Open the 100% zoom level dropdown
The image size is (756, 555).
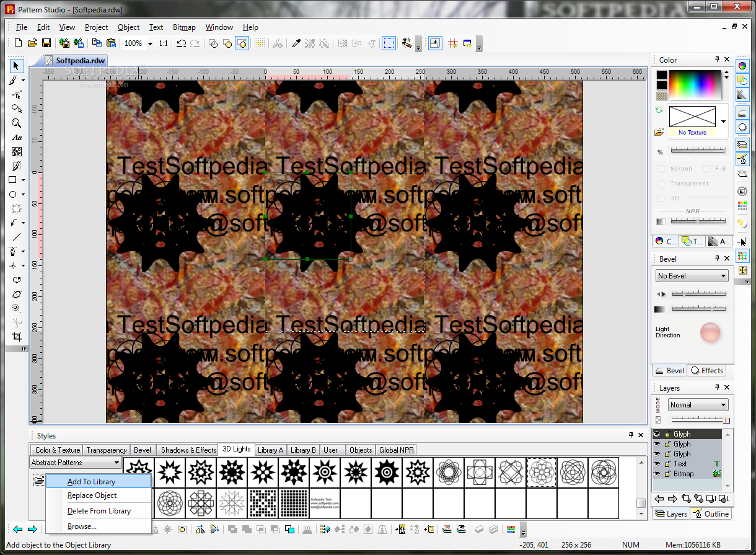[150, 43]
